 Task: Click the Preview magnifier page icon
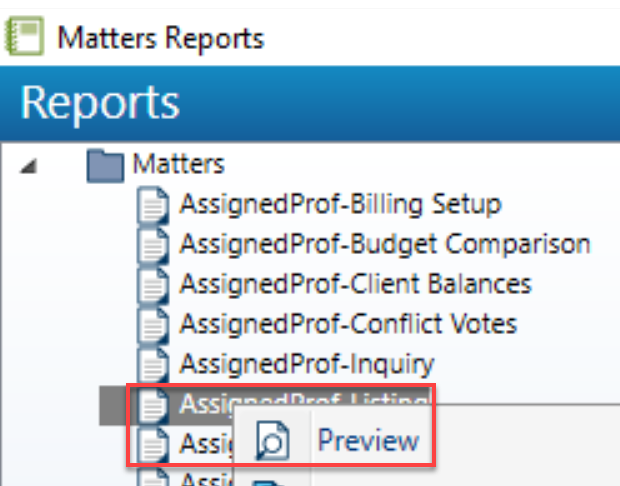coord(272,441)
